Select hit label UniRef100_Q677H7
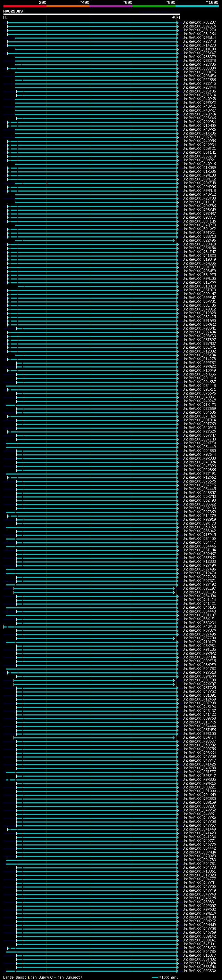 click(199, 436)
